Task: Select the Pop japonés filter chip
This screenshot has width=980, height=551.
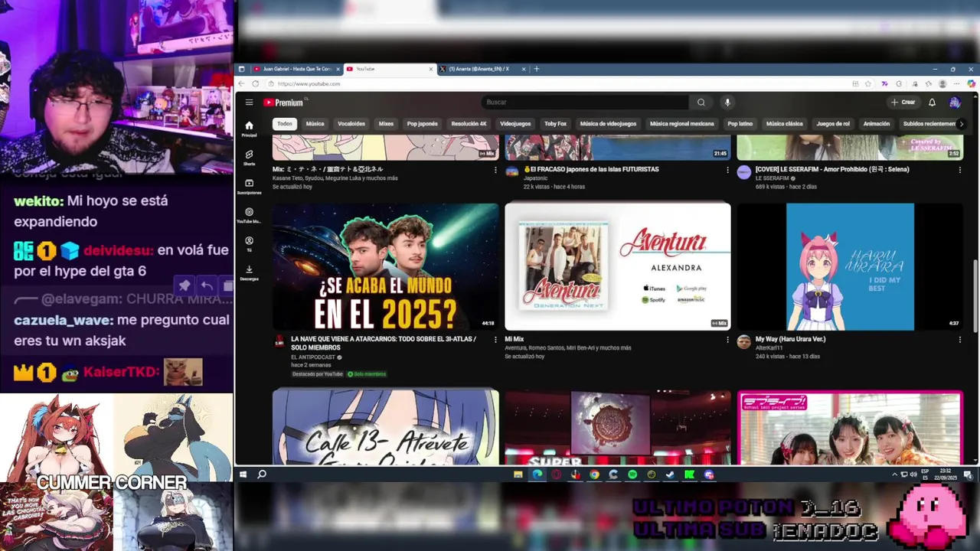Action: click(x=422, y=123)
